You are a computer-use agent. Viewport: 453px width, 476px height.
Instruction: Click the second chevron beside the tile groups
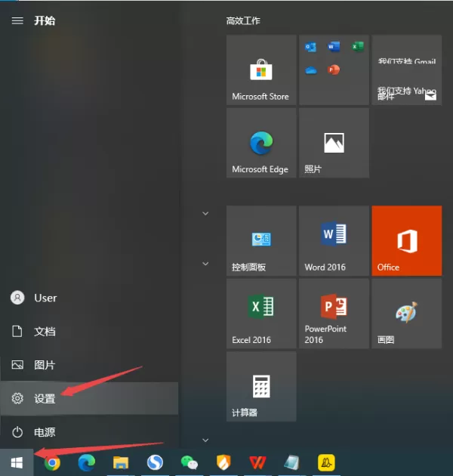click(x=205, y=264)
